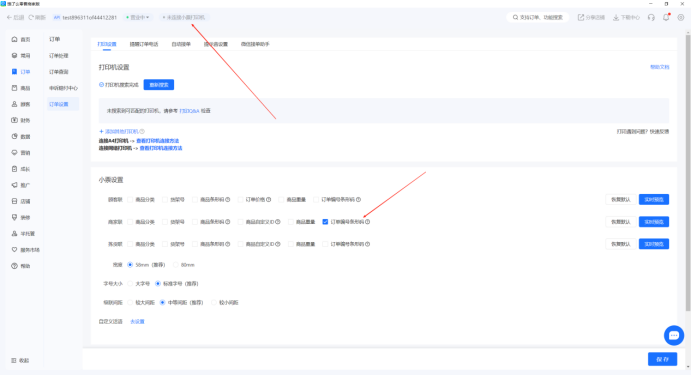
Task: Open the settings gear icon at top right
Action: (x=681, y=18)
